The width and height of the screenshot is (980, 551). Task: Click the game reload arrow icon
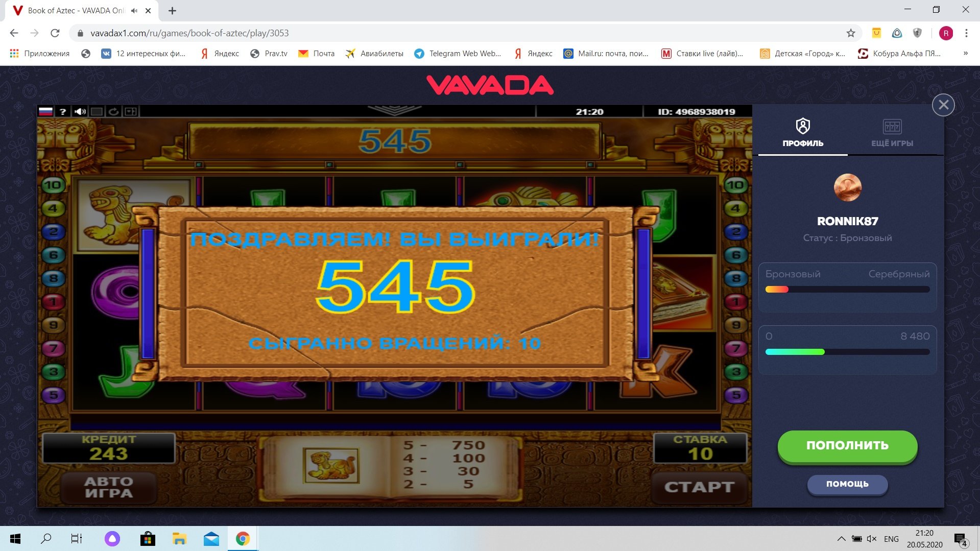114,111
